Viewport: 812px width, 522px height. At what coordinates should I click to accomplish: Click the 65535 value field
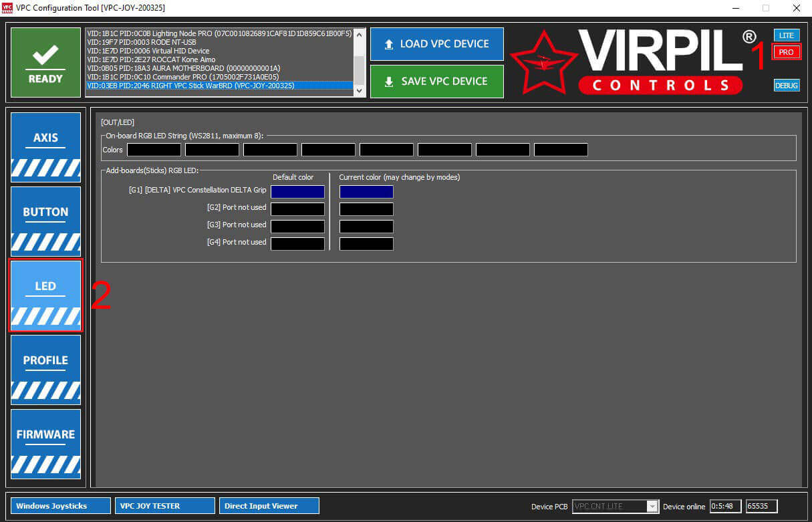pos(762,507)
